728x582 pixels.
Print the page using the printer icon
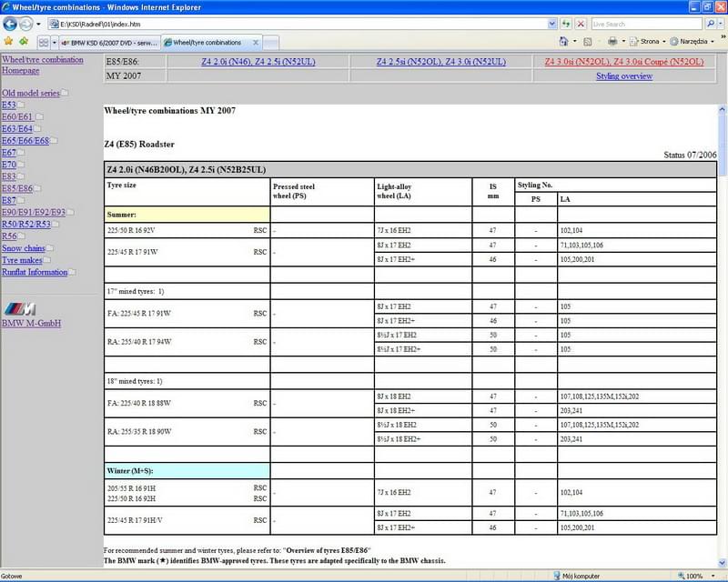point(612,42)
